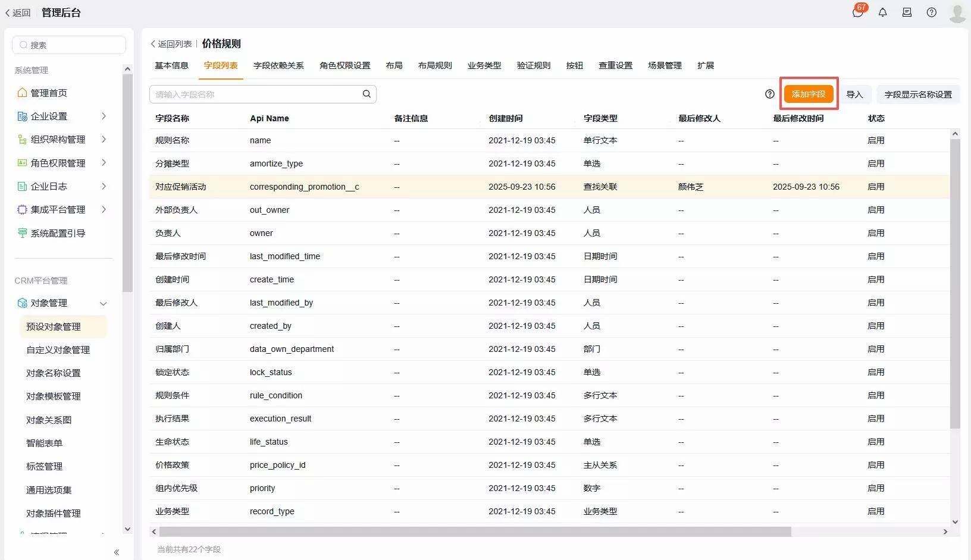Open the messages icon with 67 badge
971x560 pixels.
[857, 12]
